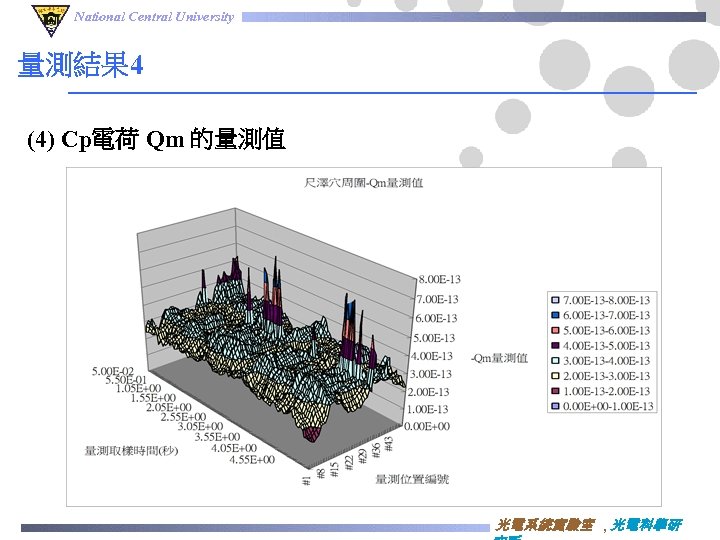Select axis title 量測位置編號
720x540 pixels.
tap(412, 479)
